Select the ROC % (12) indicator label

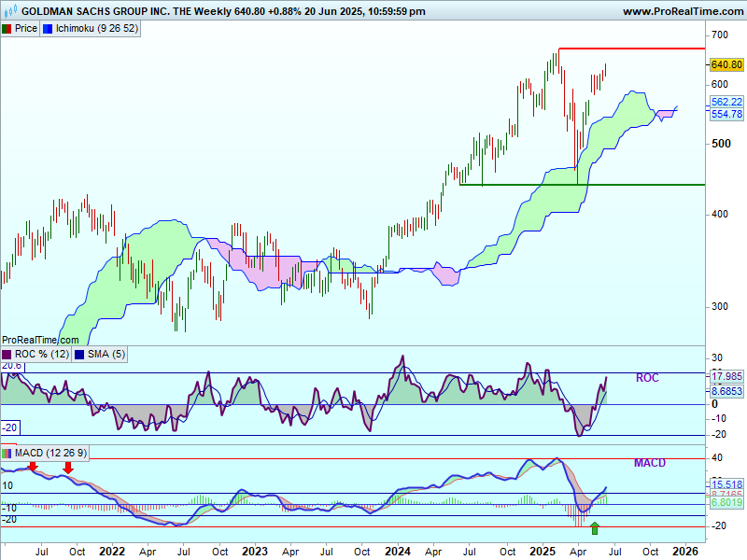[41, 355]
